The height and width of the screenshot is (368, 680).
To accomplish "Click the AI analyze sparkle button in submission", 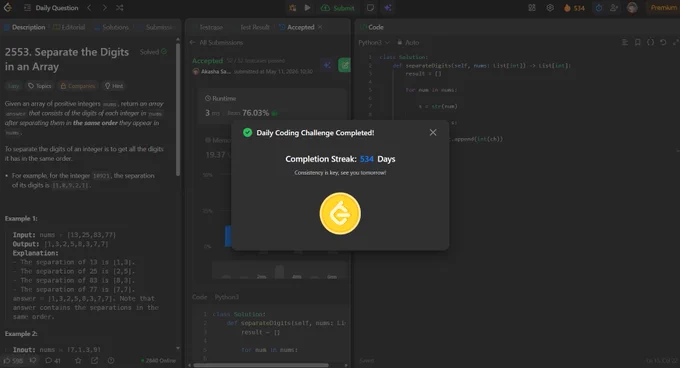I will 327,65.
